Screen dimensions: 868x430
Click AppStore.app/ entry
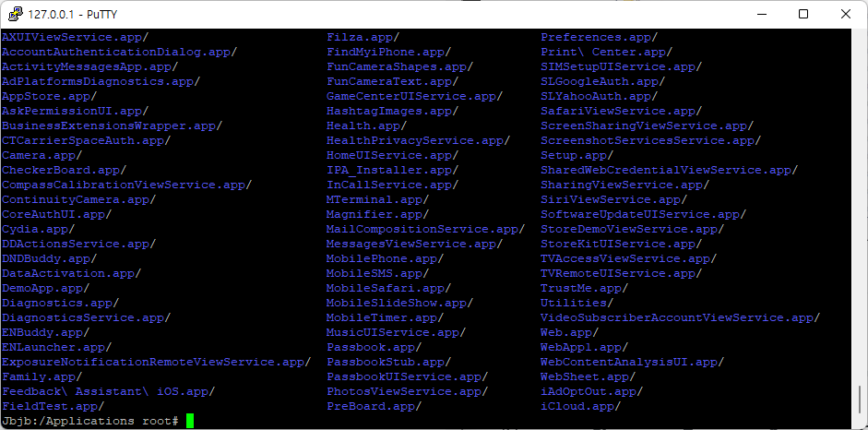click(x=49, y=96)
